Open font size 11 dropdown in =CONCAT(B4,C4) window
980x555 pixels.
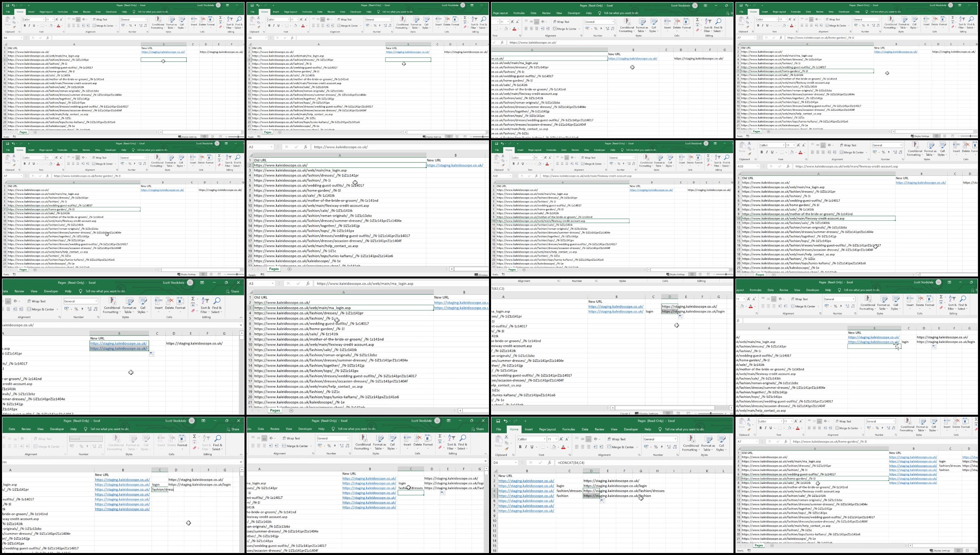click(556, 439)
